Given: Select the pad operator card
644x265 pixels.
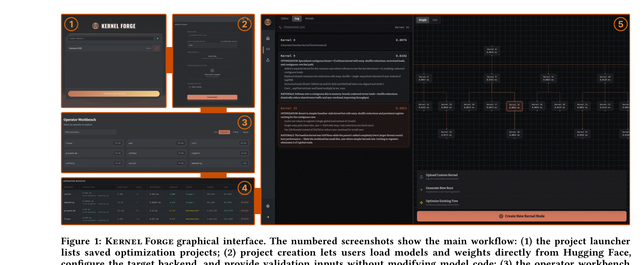Looking at the screenshot, I should click(156, 143).
